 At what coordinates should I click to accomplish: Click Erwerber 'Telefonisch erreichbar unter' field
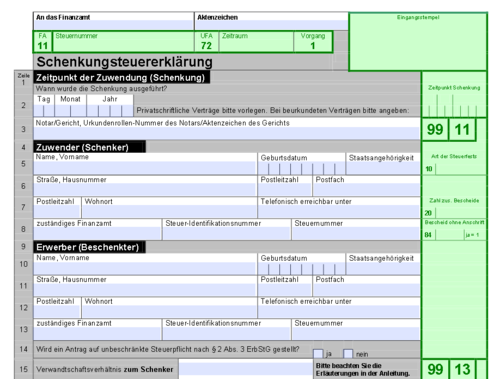coord(339,312)
